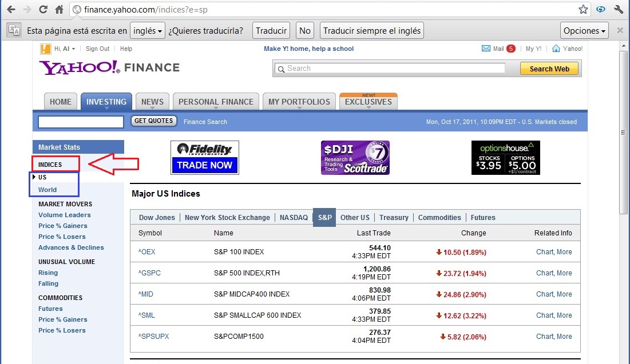Click the Search Web button

click(549, 69)
